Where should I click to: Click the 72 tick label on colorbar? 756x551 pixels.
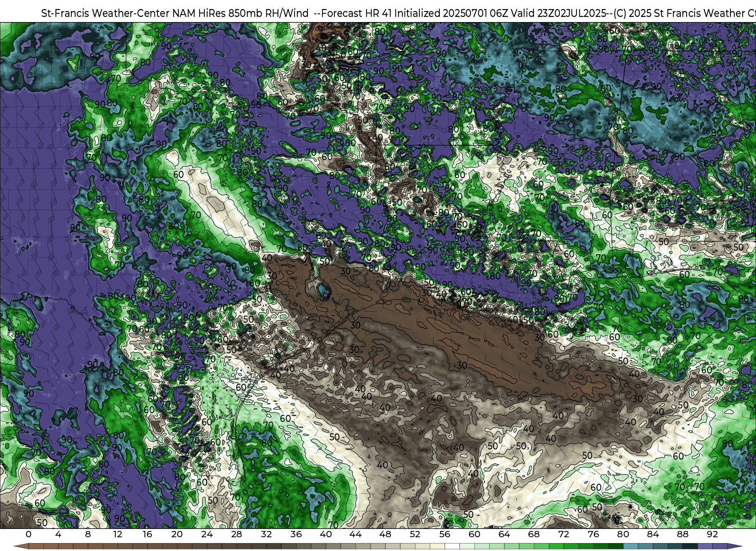point(563,534)
